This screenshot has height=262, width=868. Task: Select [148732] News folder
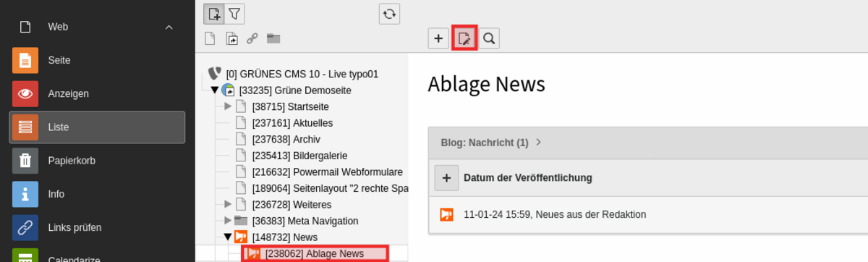click(285, 237)
